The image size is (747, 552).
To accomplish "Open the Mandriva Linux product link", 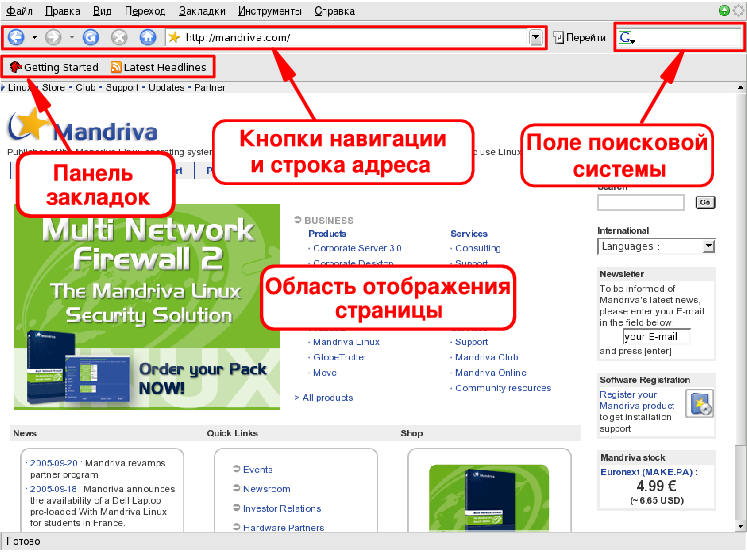I will [x=346, y=342].
